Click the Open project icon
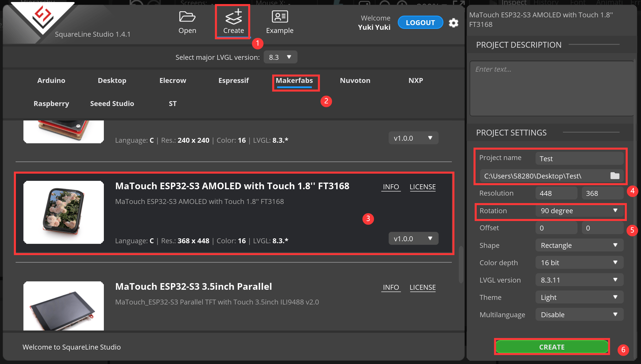Screen dimensions: 641x364 (187, 17)
